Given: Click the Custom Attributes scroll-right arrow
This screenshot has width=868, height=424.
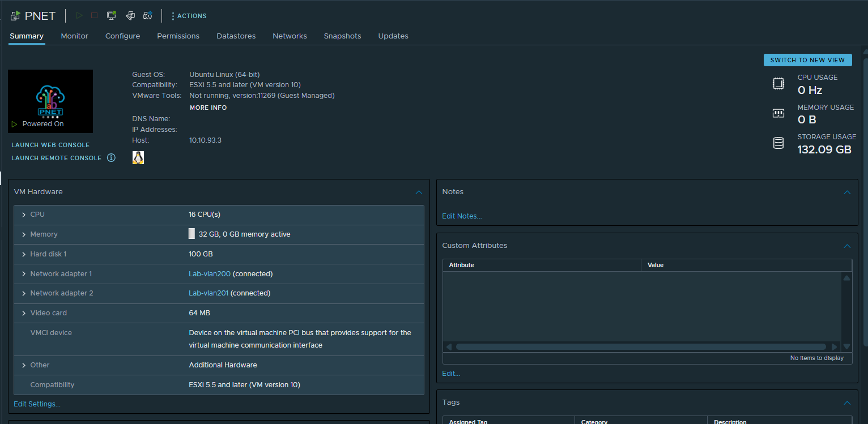Looking at the screenshot, I should [834, 346].
